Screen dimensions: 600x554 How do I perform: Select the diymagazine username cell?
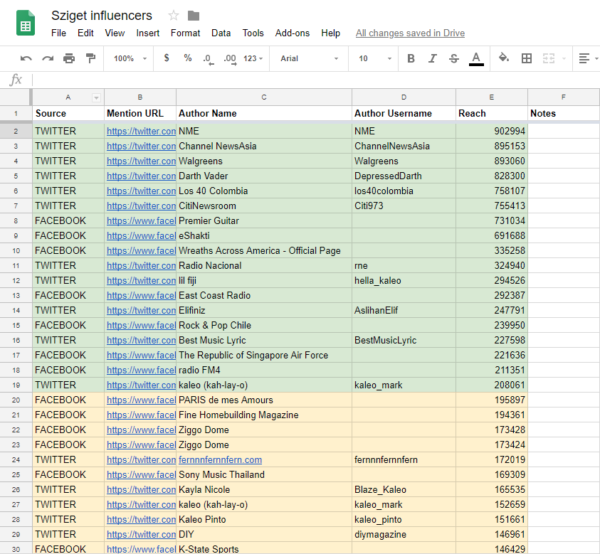404,534
